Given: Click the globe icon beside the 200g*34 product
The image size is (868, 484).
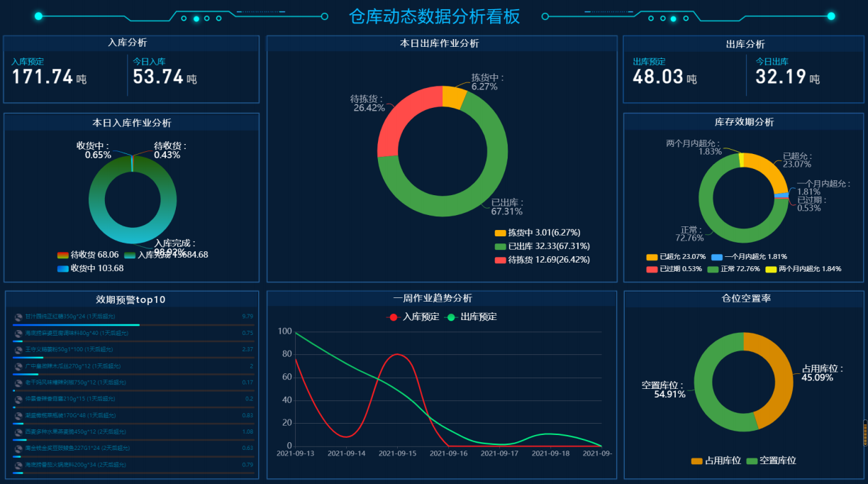Looking at the screenshot, I should click(18, 465).
